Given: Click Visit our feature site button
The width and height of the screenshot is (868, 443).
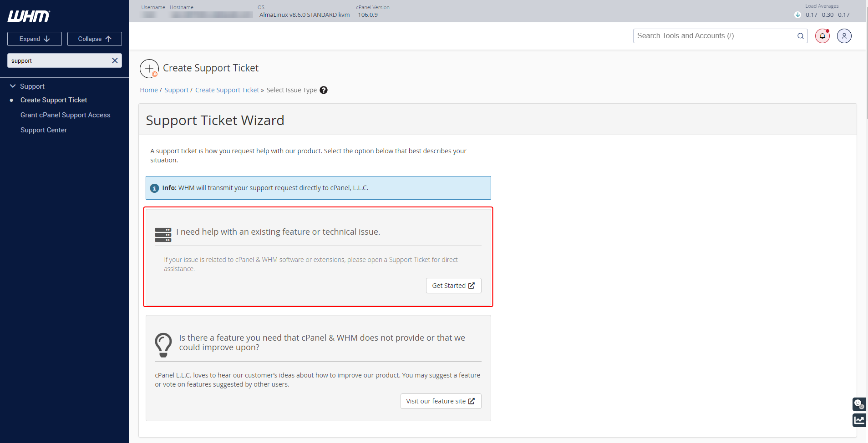Looking at the screenshot, I should pos(441,401).
